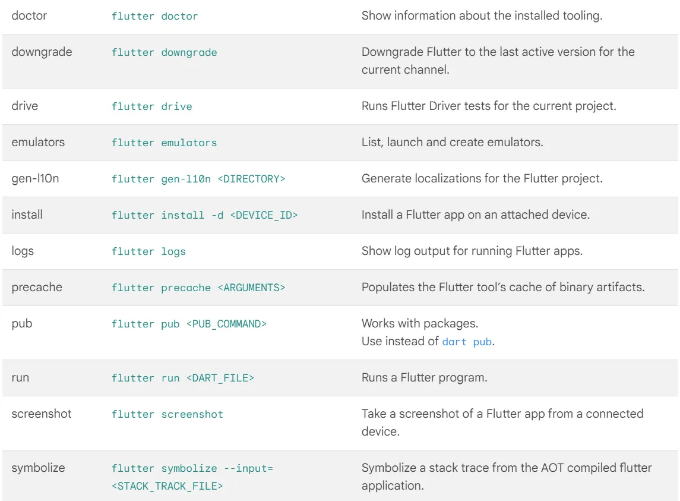This screenshot has height=501, width=680.
Task: Click the 'emulators' command name
Action: [38, 142]
